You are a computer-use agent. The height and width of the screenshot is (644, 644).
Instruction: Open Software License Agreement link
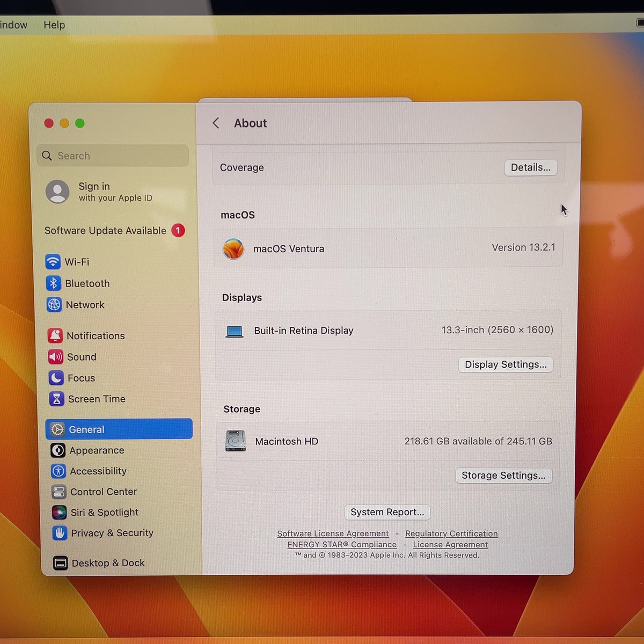(x=333, y=533)
